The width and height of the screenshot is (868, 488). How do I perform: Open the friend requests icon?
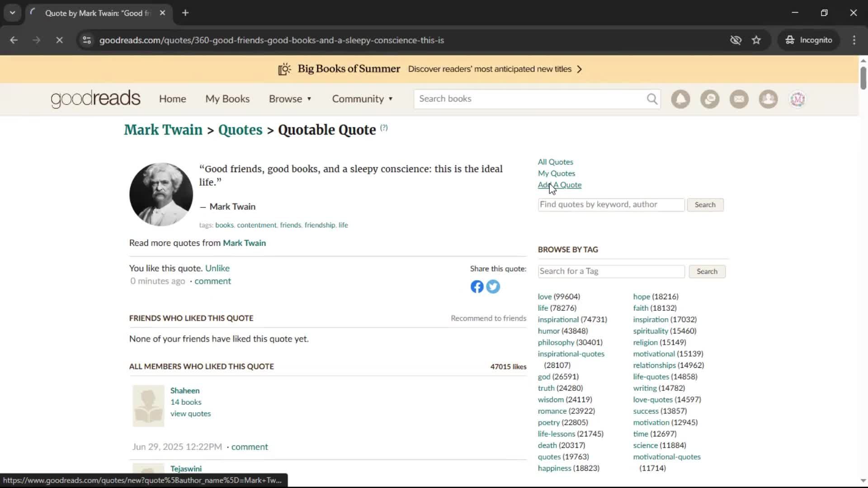click(x=768, y=99)
